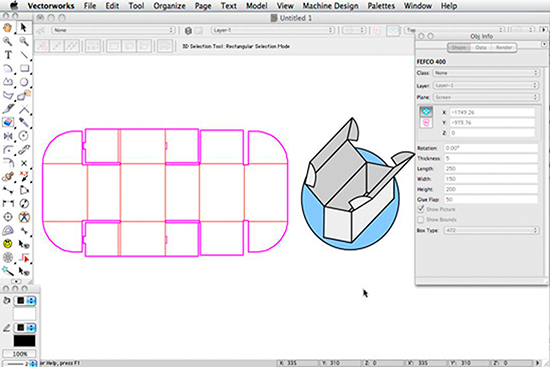This screenshot has width=550, height=367.
Task: Select the Pan hand tool
Action: pos(8,27)
